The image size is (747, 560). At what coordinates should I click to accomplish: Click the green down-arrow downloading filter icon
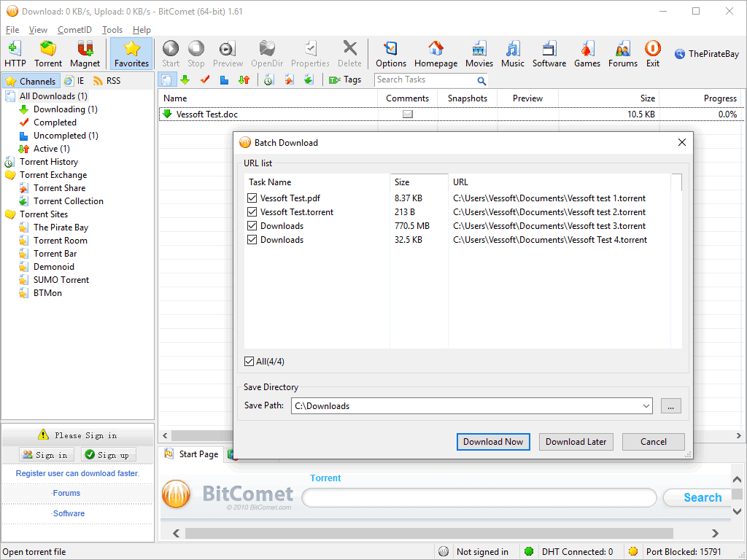(185, 79)
